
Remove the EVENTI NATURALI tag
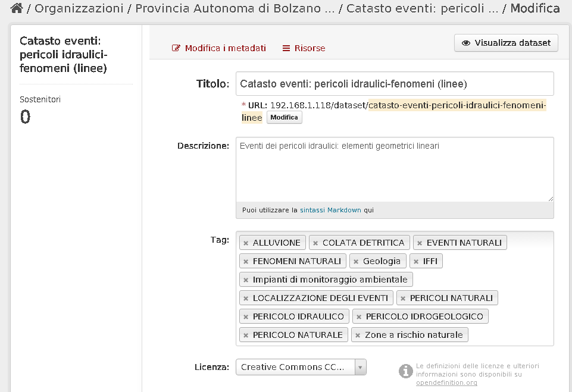[x=420, y=243]
